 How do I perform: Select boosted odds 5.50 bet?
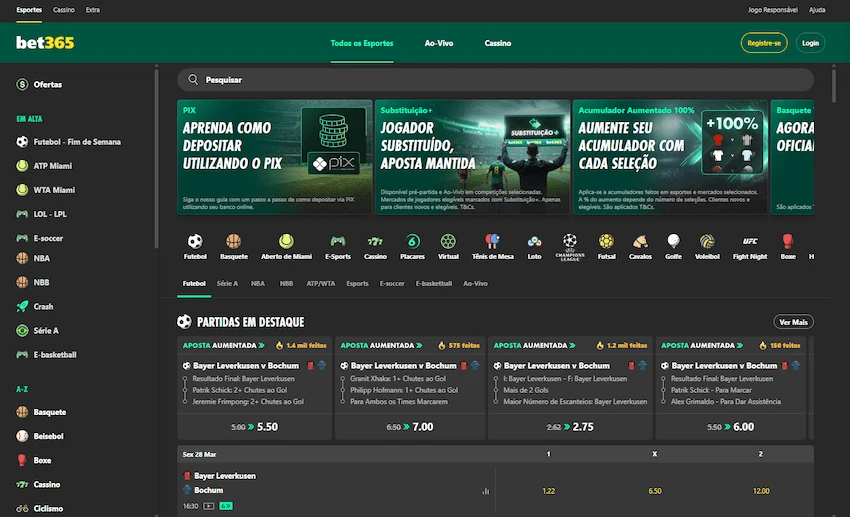pyautogui.click(x=255, y=427)
